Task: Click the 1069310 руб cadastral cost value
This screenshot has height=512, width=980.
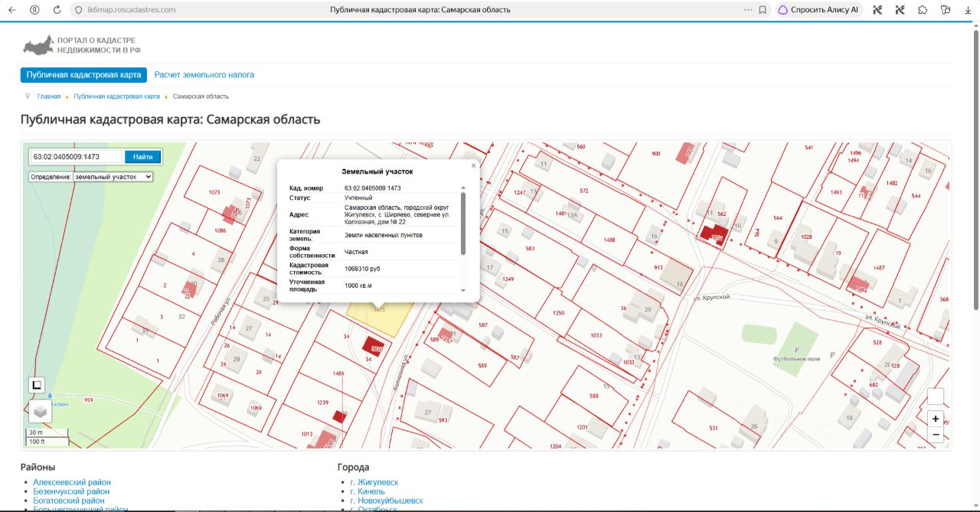Action: [x=362, y=269]
